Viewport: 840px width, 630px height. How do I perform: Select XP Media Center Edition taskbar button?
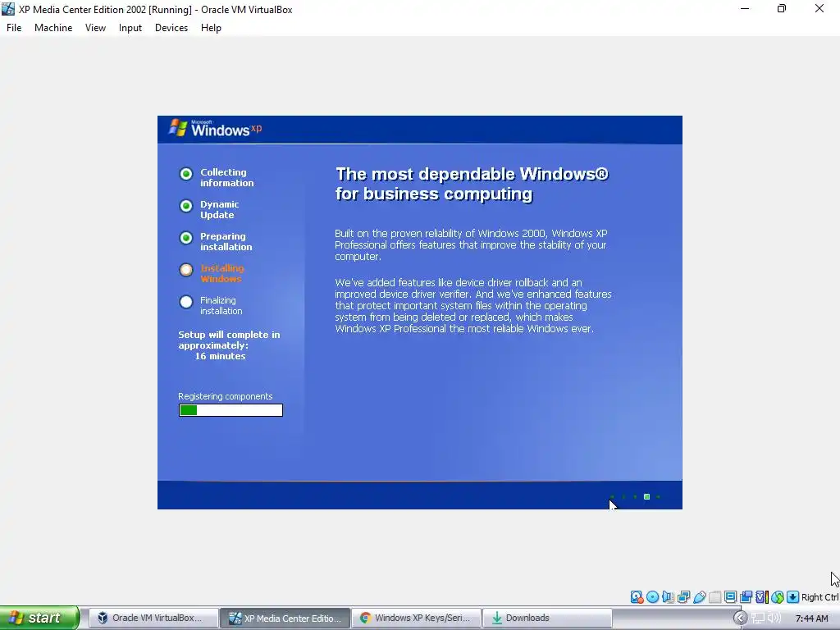coord(285,619)
